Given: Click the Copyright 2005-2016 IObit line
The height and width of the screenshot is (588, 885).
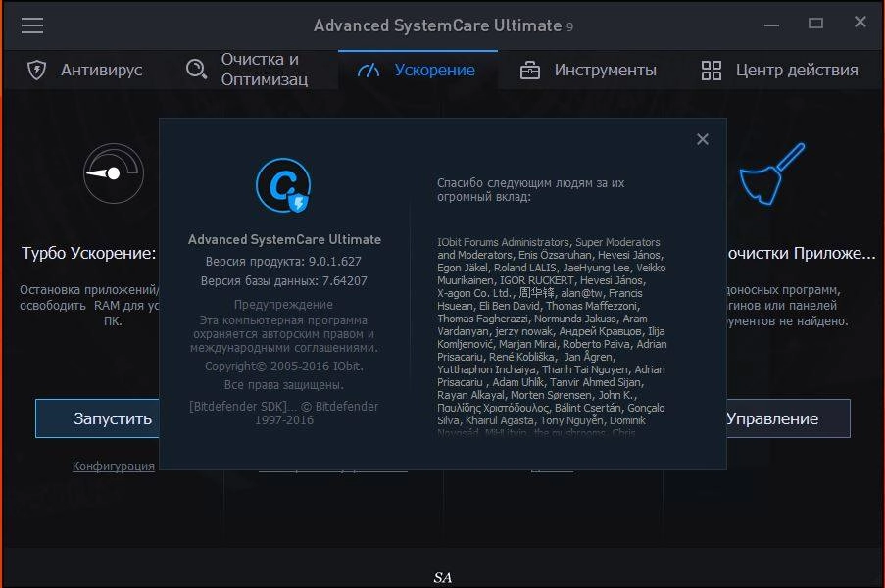Looking at the screenshot, I should pos(284,367).
